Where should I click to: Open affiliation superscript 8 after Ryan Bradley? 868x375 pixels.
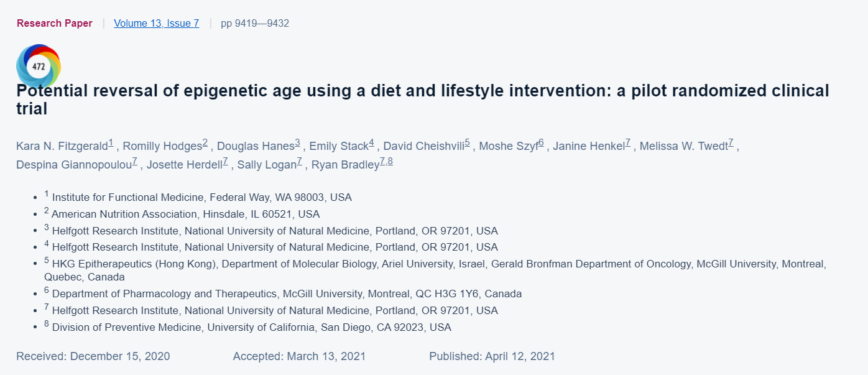point(390,162)
